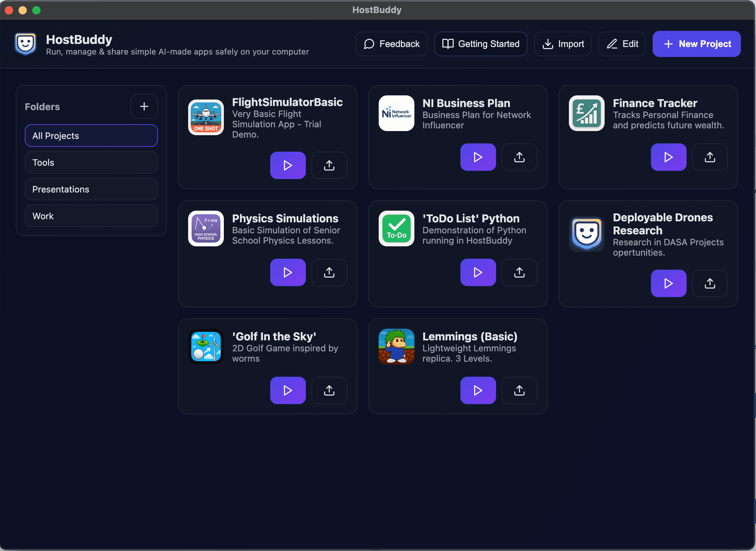Select the Tools folder
The height and width of the screenshot is (551, 756).
pyautogui.click(x=91, y=163)
